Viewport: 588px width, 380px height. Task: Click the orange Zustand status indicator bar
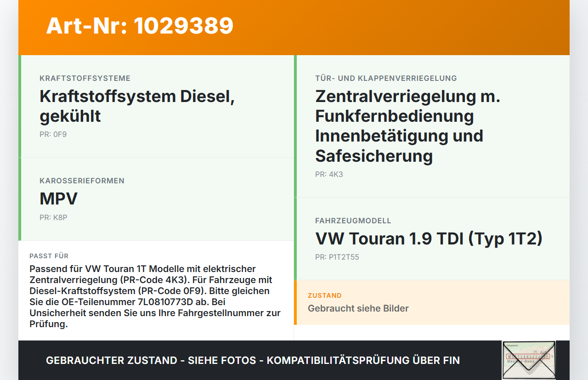pyautogui.click(x=295, y=302)
